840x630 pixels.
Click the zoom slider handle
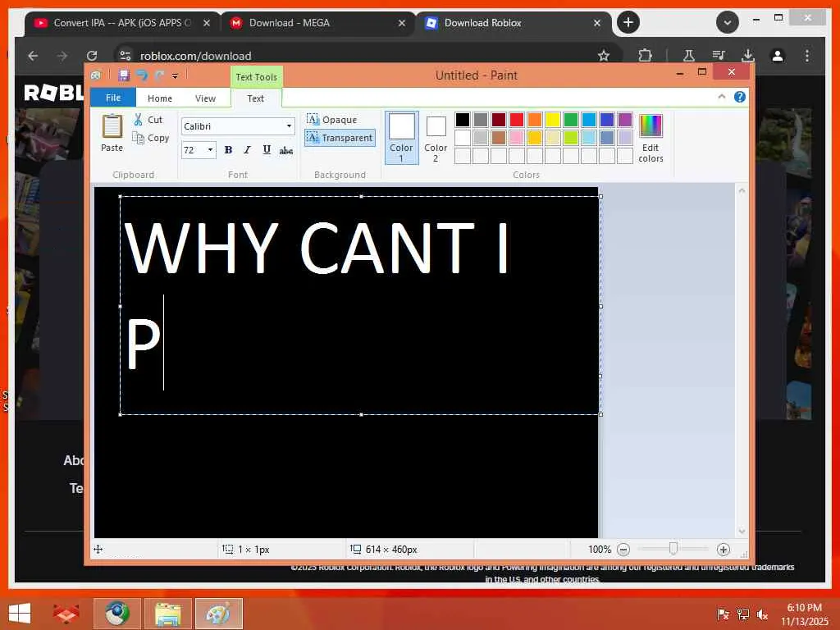tap(673, 549)
